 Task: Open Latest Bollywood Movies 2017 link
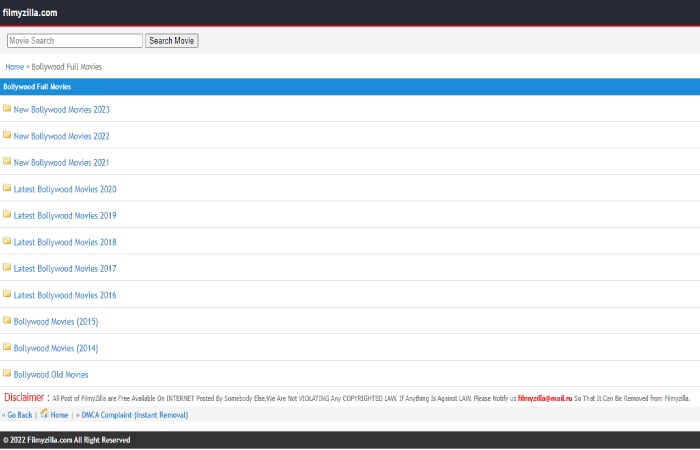pyautogui.click(x=65, y=269)
